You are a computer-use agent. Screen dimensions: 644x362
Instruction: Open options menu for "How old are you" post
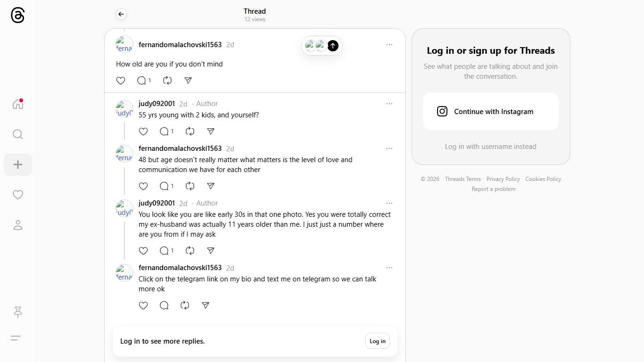(x=389, y=45)
